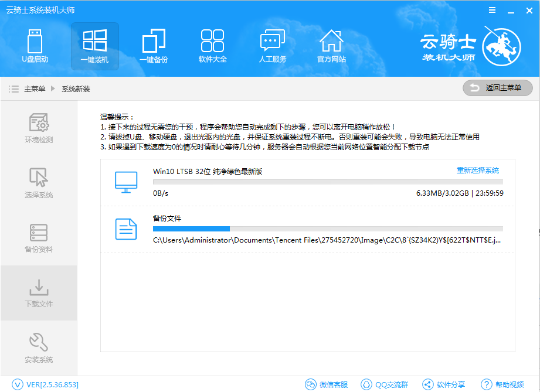
Task: Open 人工服务 customer support
Action: pos(272,46)
